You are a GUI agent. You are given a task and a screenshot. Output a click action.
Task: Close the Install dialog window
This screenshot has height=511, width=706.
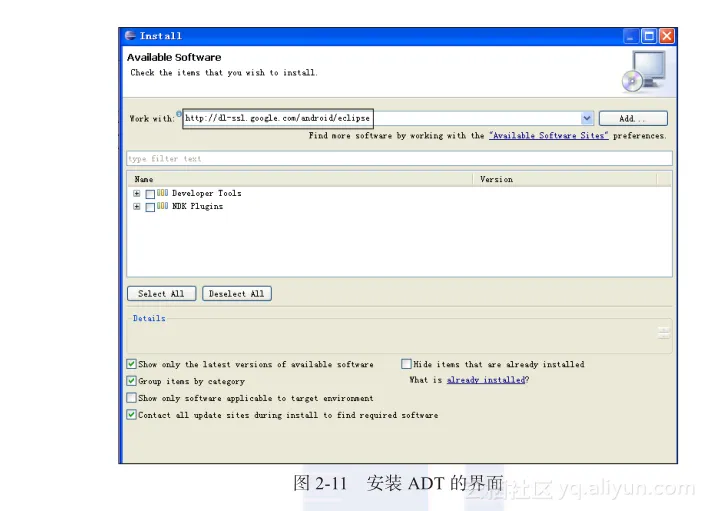coord(667,36)
